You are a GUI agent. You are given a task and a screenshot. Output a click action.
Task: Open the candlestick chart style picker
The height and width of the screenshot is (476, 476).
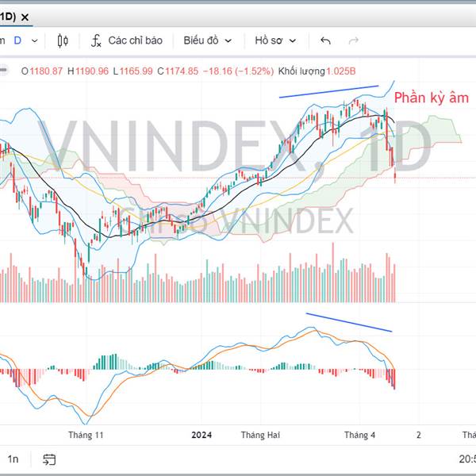[63, 40]
